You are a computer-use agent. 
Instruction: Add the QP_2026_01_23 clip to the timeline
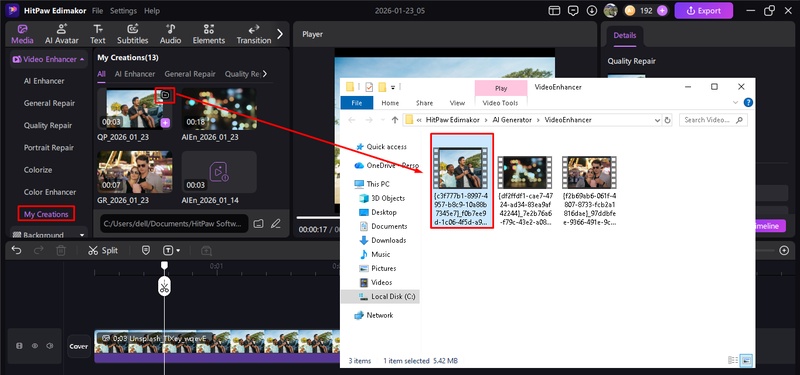pos(165,123)
